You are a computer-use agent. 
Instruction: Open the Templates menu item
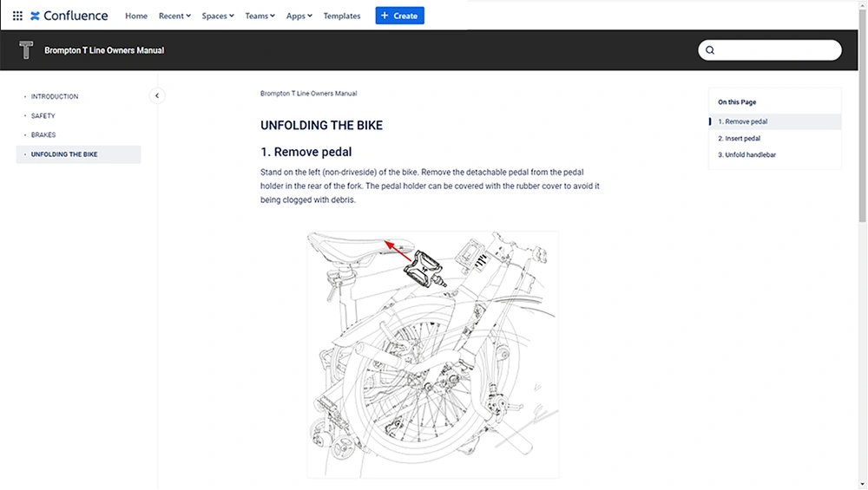click(342, 16)
